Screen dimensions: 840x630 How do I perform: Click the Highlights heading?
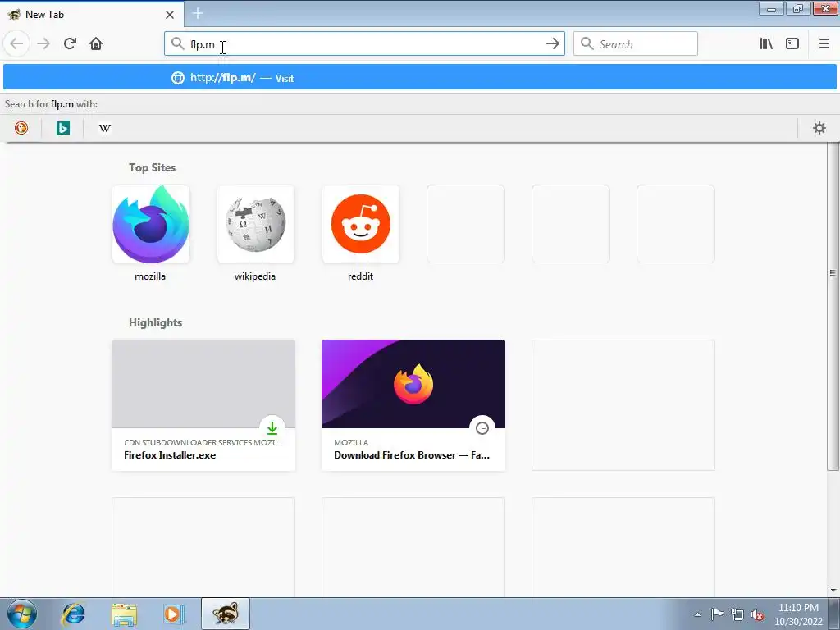click(x=155, y=322)
